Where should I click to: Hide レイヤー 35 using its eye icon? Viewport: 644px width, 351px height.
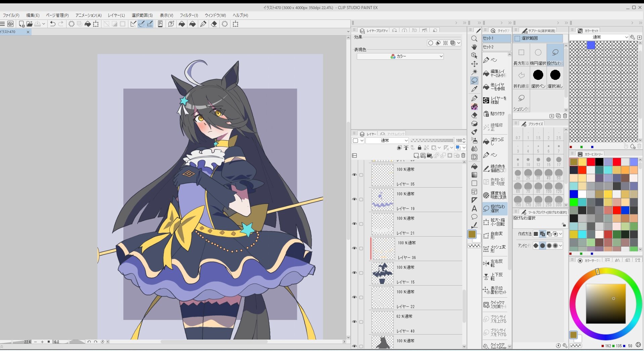pyautogui.click(x=354, y=175)
